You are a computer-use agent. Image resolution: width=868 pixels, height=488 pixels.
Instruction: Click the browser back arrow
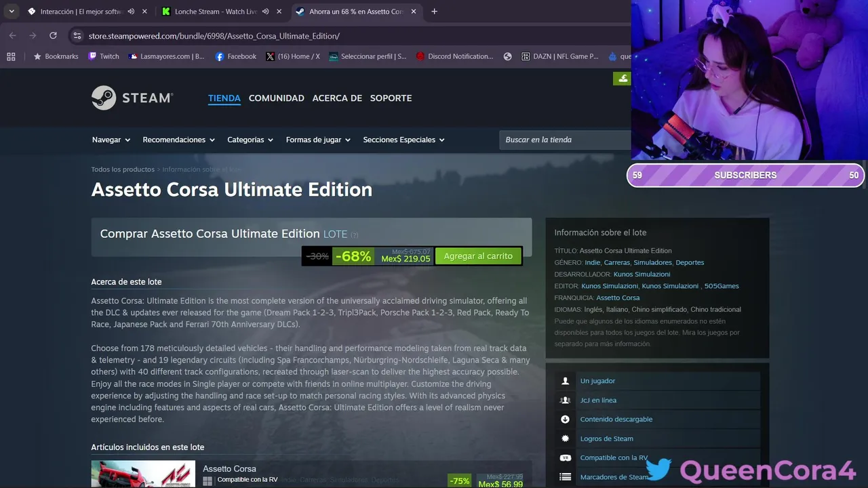click(x=12, y=35)
